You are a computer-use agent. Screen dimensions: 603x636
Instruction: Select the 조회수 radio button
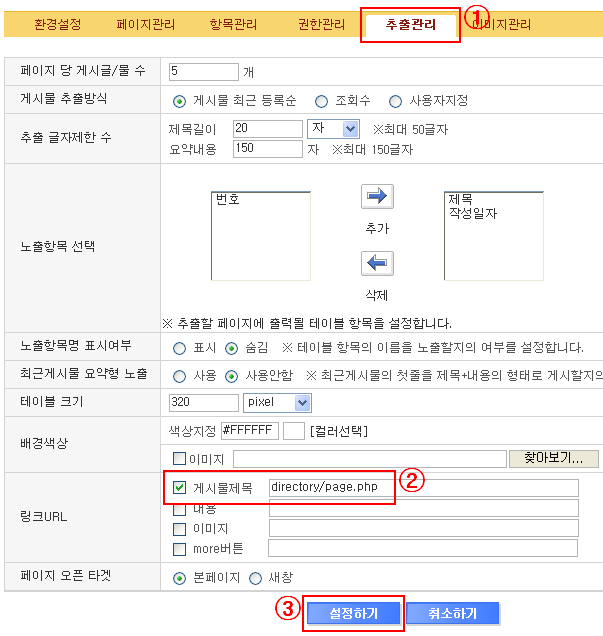[x=321, y=101]
